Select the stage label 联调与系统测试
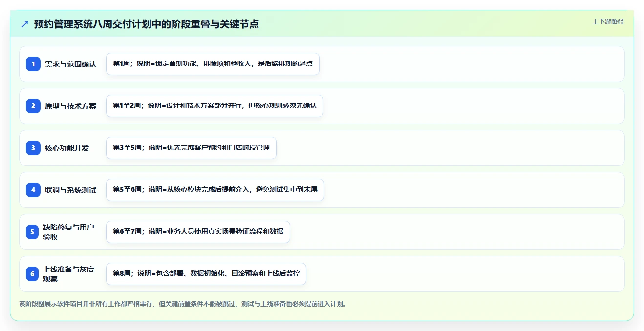 click(x=70, y=190)
